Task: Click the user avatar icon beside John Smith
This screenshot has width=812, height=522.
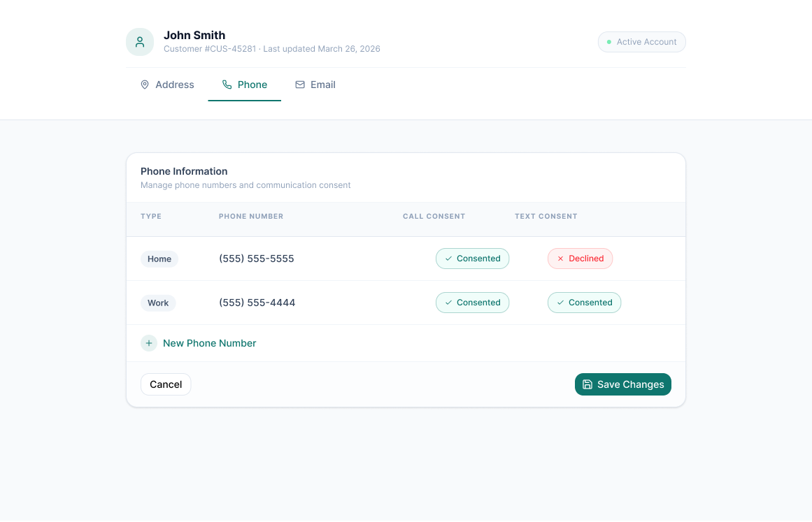Action: tap(140, 42)
